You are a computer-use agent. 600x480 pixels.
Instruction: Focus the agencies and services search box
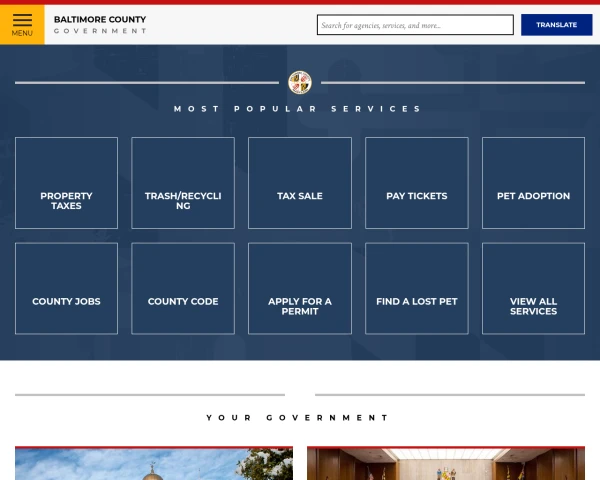pyautogui.click(x=415, y=25)
